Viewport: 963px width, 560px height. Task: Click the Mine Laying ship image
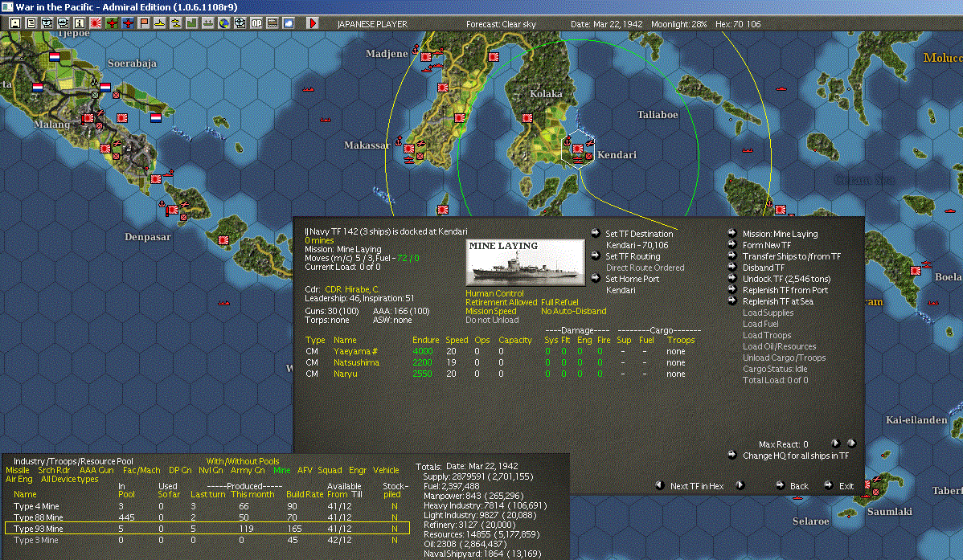pyautogui.click(x=525, y=263)
